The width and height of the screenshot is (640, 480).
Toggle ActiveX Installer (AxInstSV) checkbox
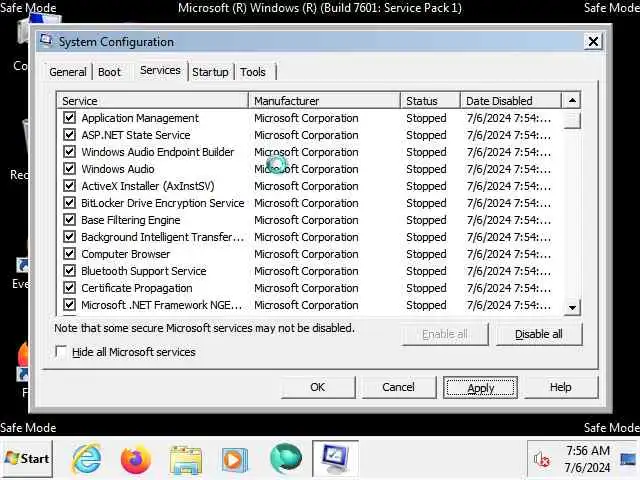[x=69, y=186]
